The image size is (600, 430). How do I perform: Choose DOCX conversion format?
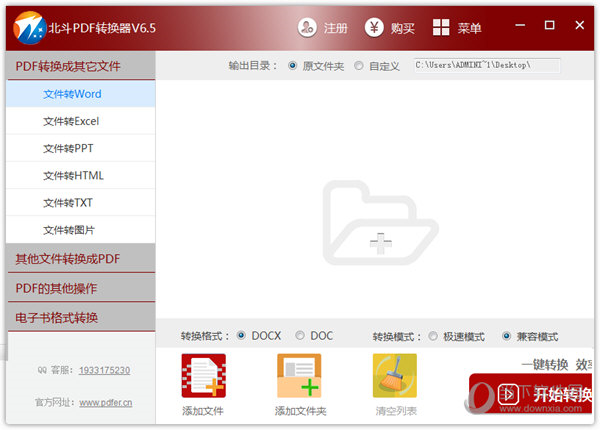[x=241, y=336]
